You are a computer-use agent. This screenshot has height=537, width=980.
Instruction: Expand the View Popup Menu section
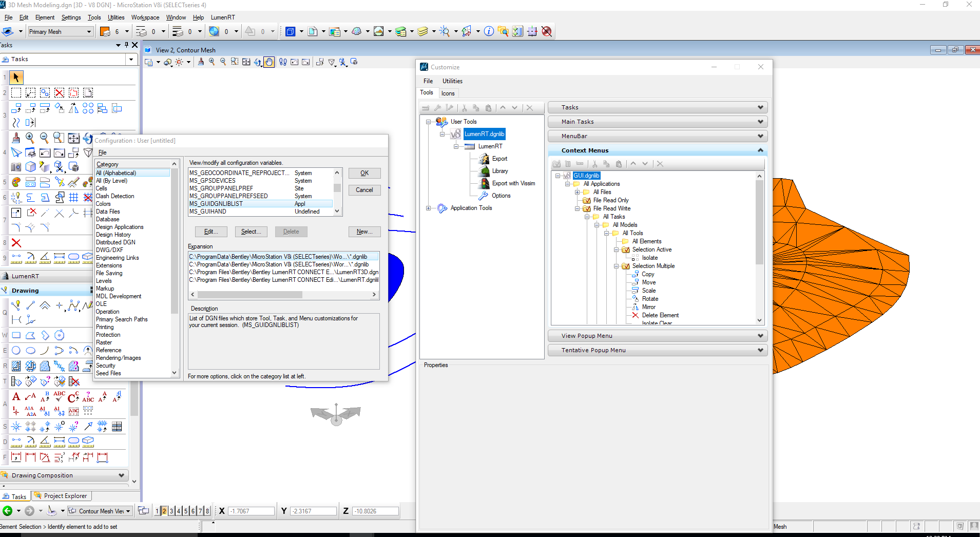658,336
